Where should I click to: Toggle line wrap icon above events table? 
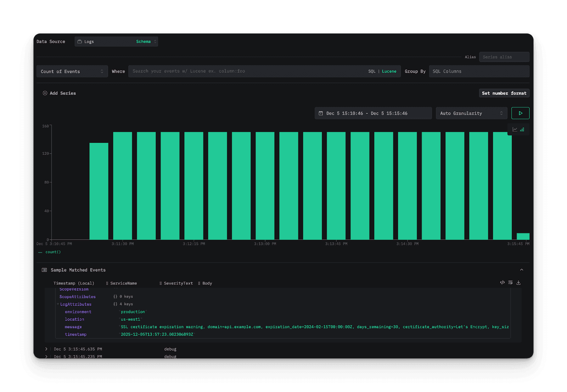coord(510,282)
